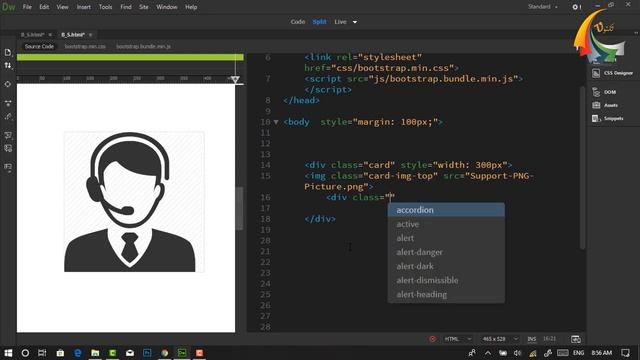Open the CSS Designer panel icon
640x360 pixels.
pos(596,73)
